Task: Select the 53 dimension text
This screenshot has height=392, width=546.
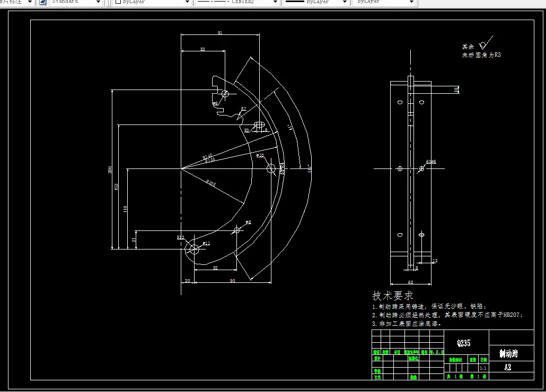Action: (x=202, y=49)
